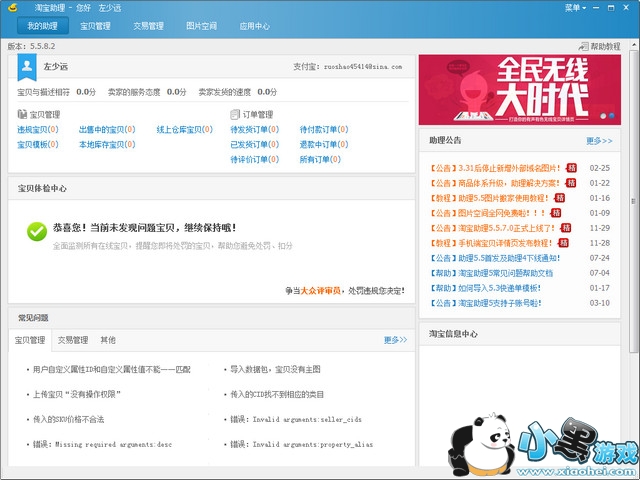Click the vertical scrollbar on the right
The height and width of the screenshot is (480, 640).
click(x=634, y=200)
